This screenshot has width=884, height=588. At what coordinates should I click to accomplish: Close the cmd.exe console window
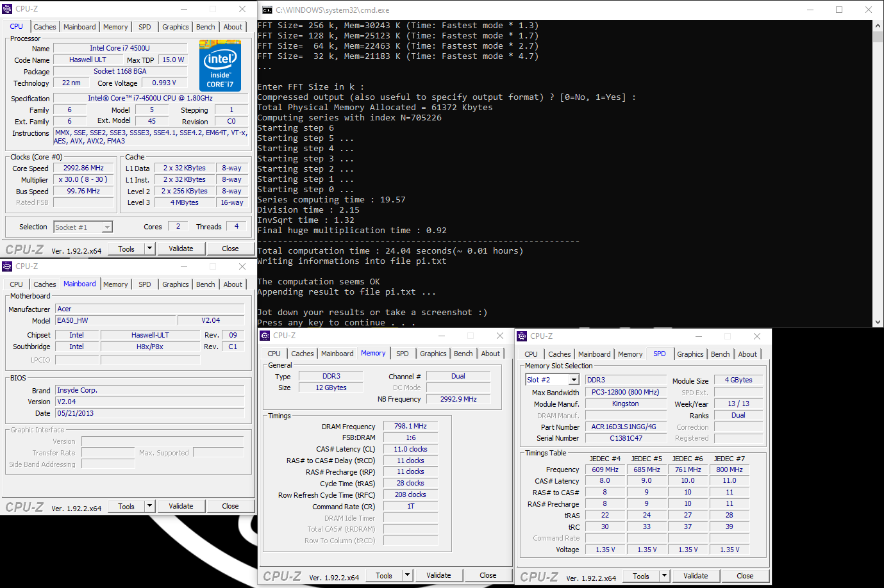(869, 10)
